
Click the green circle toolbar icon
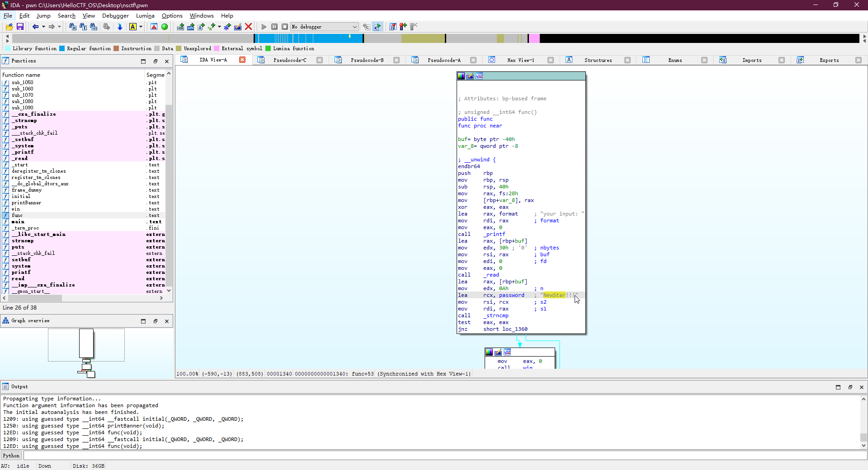[x=165, y=27]
